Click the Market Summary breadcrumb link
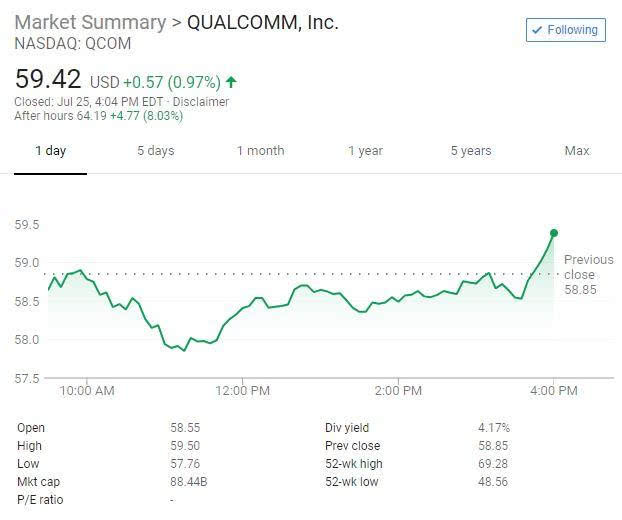622x520 pixels. (90, 22)
